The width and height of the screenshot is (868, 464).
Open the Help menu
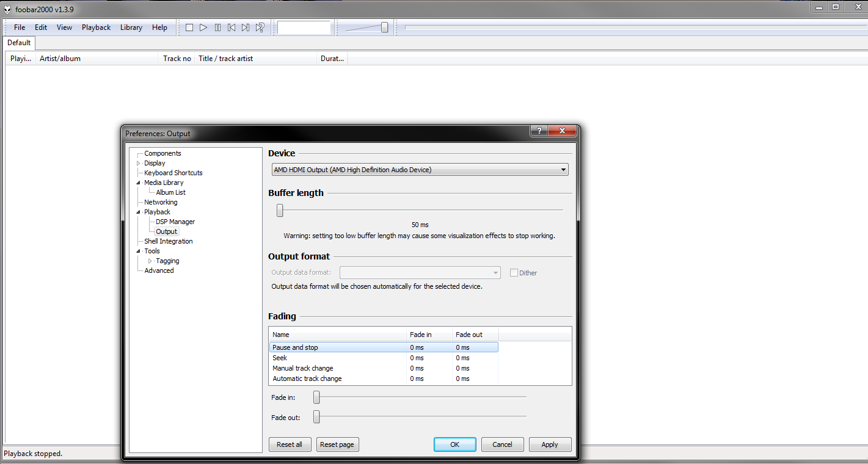[159, 27]
